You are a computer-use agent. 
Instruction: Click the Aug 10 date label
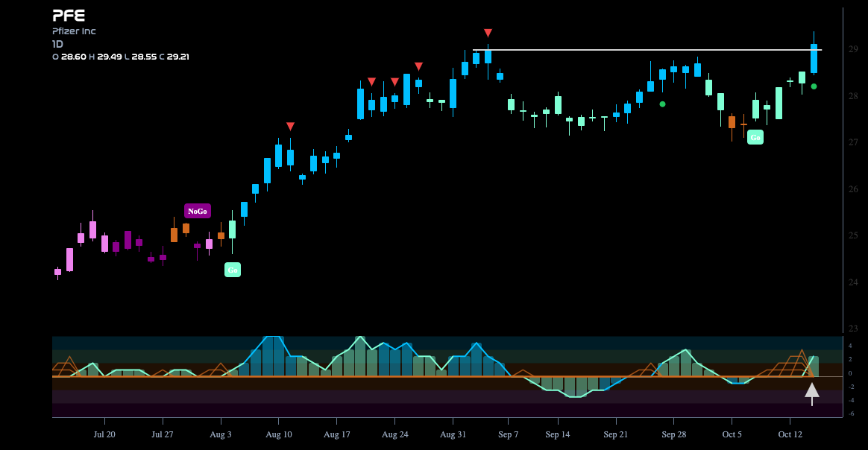278,434
